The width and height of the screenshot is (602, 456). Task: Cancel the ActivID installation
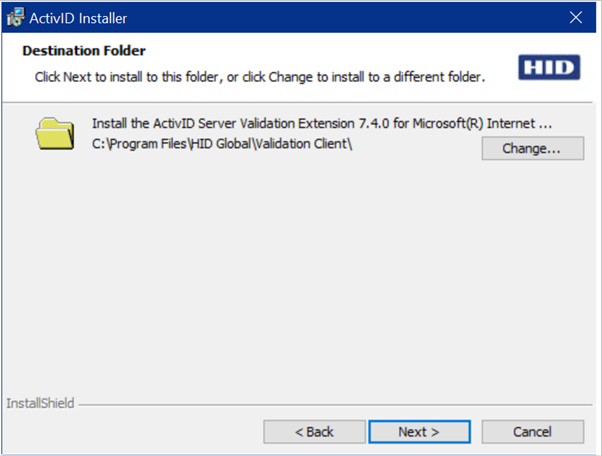[x=533, y=432]
